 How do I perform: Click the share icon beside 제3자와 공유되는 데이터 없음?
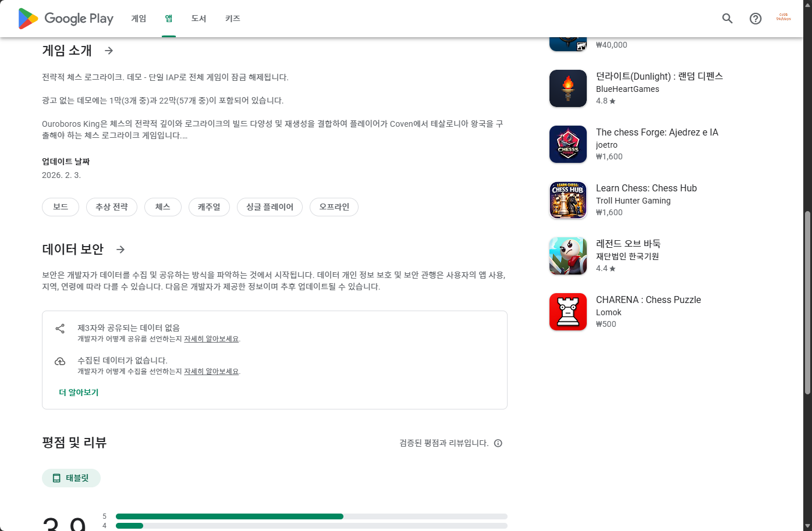click(x=60, y=329)
